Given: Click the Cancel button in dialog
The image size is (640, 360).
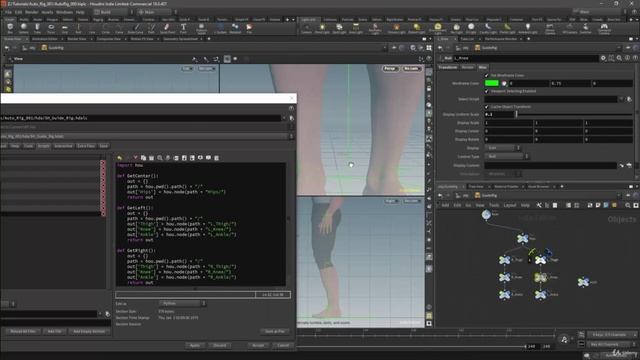Looking at the screenshot, I should point(283,345).
